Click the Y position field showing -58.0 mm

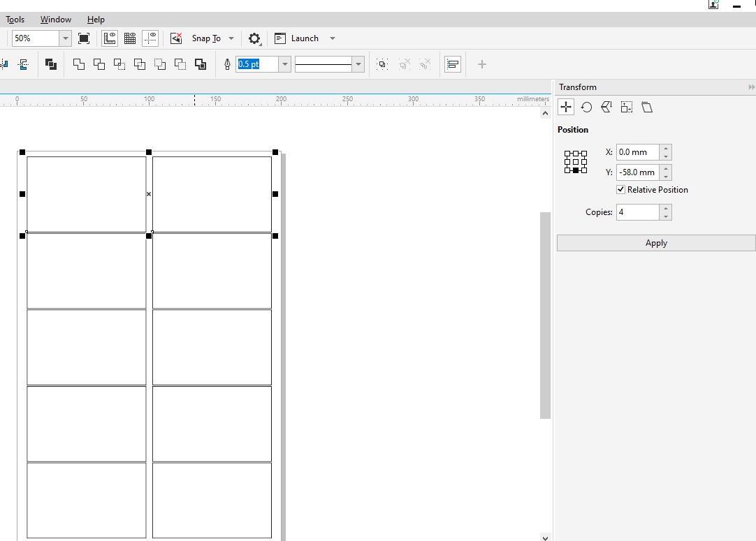638,172
